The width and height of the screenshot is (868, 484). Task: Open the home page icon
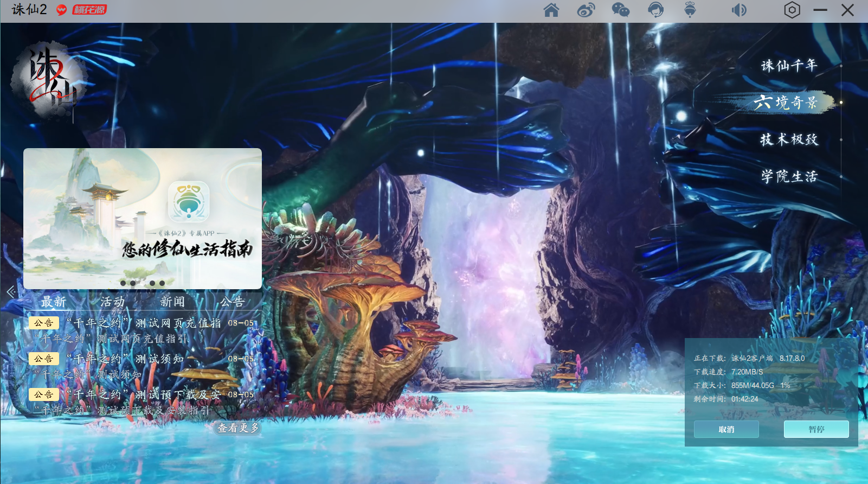tap(551, 10)
